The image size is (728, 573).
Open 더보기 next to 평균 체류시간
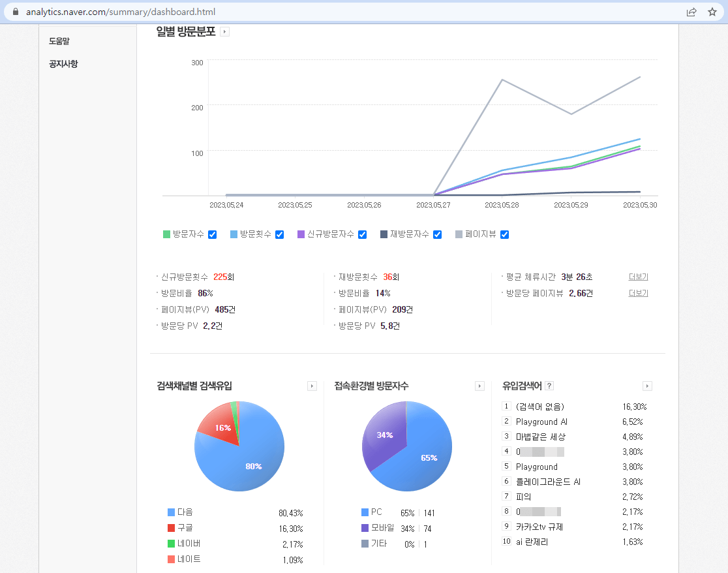(x=637, y=276)
